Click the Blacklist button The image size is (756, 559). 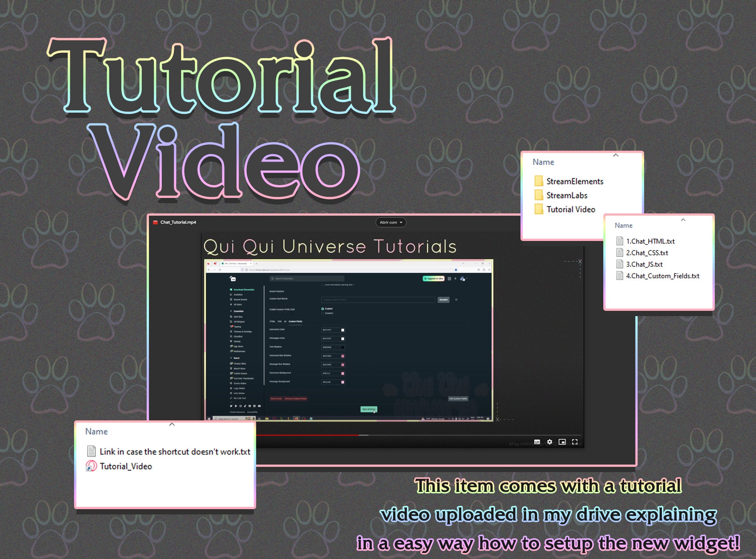[443, 300]
